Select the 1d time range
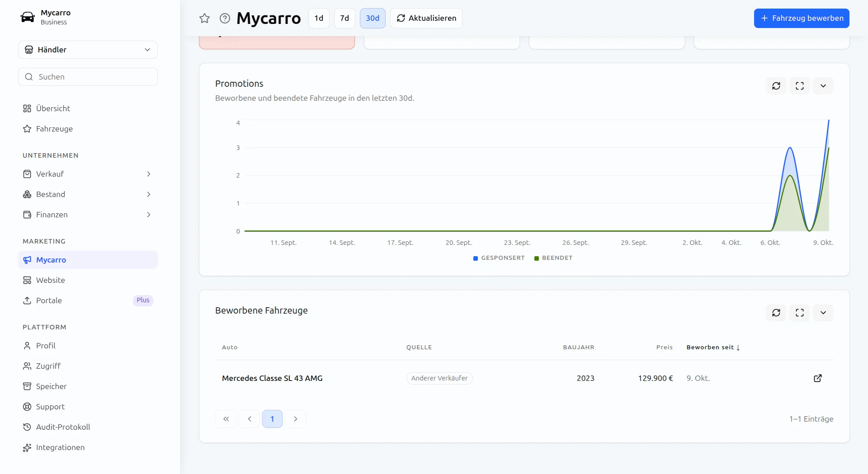Image resolution: width=868 pixels, height=474 pixels. [319, 18]
